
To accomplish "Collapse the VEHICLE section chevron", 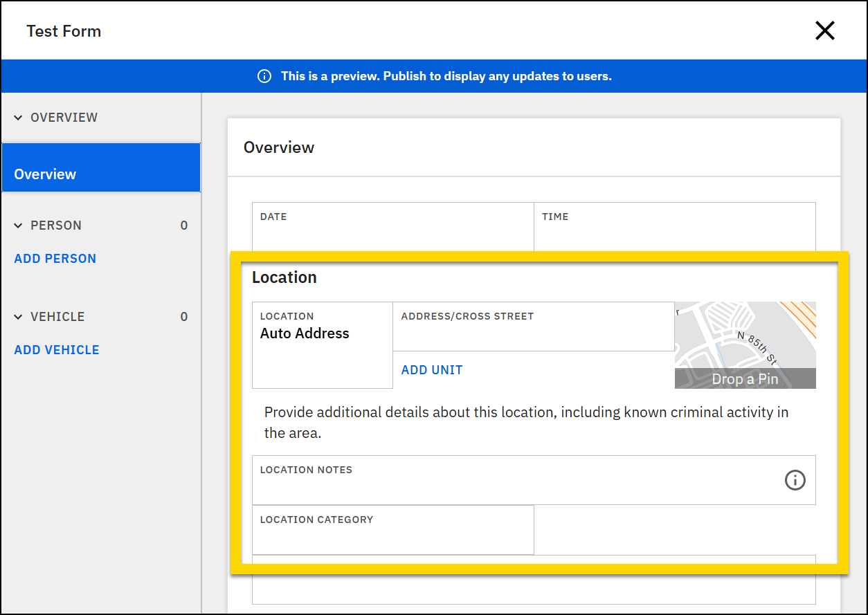I will [18, 316].
